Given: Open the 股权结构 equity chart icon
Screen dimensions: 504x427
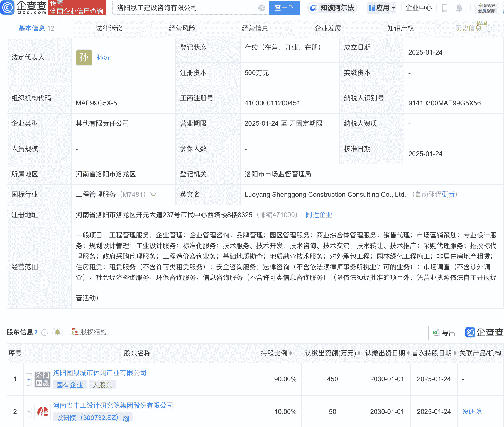Looking at the screenshot, I should (x=74, y=332).
